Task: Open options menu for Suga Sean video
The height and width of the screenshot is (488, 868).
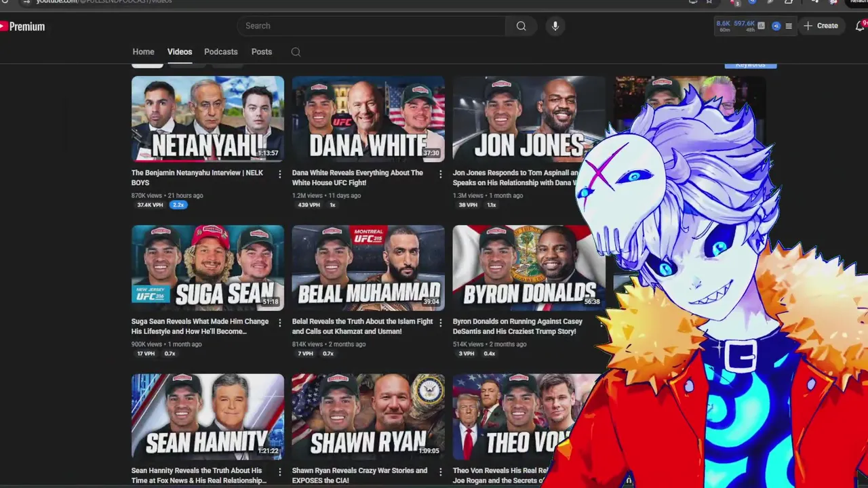Action: pyautogui.click(x=279, y=323)
